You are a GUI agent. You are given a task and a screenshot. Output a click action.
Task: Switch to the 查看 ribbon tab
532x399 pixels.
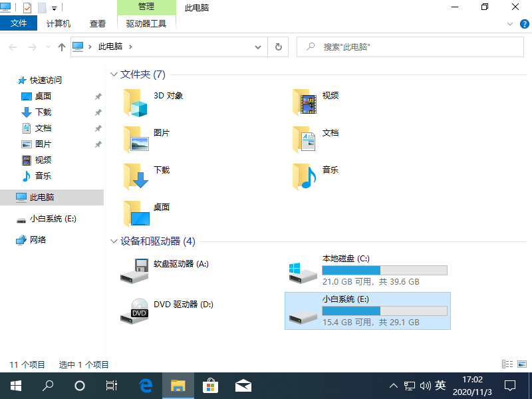click(x=97, y=23)
